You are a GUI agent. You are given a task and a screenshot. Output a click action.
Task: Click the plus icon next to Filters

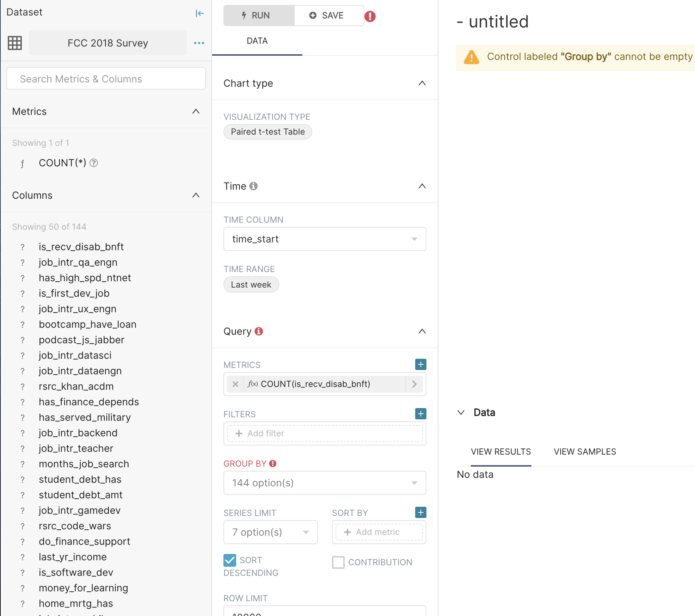point(420,413)
